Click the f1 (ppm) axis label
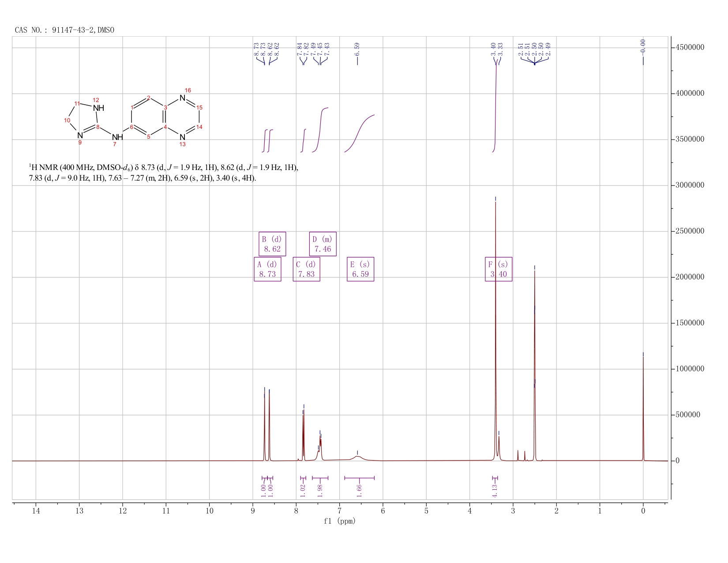 point(340,521)
